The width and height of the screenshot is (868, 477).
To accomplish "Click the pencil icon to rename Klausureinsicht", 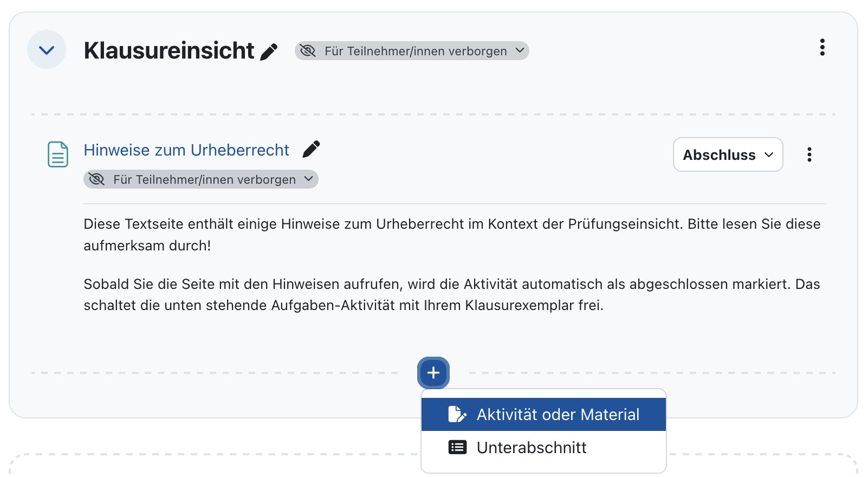I will click(x=268, y=50).
